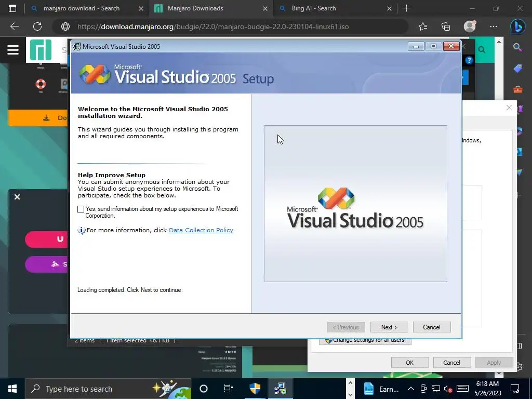The image size is (532, 399).
Task: Open Edge Settings and more menu
Action: [x=494, y=26]
